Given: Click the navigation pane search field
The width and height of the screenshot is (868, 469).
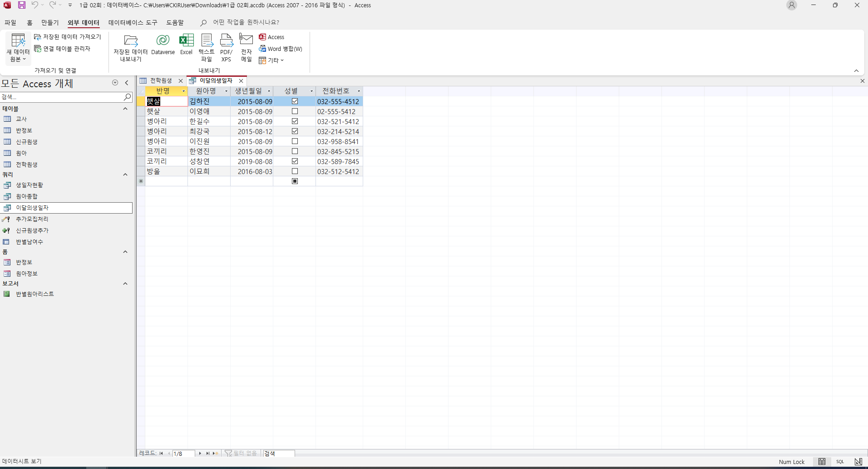Looking at the screenshot, I should pyautogui.click(x=61, y=97).
